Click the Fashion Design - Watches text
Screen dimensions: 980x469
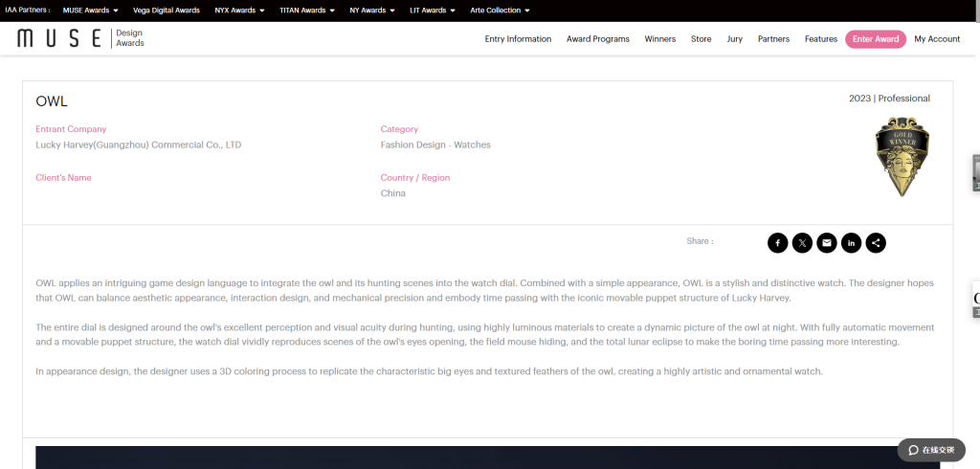435,145
